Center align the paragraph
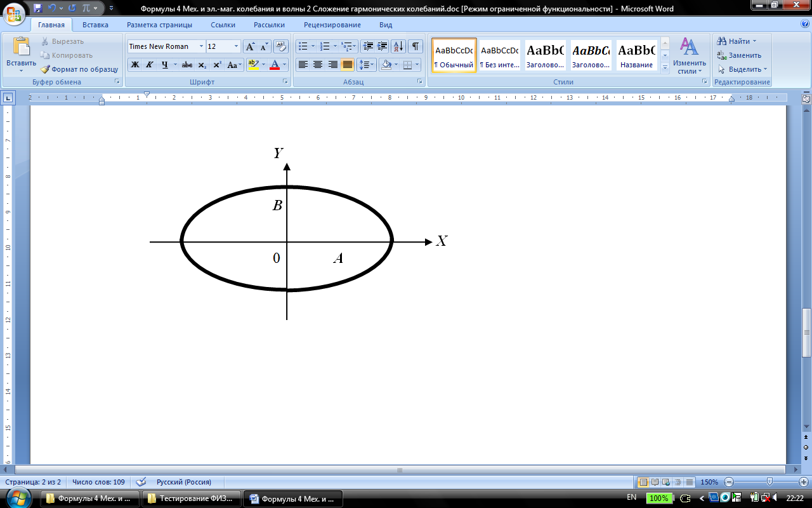812x508 pixels. click(318, 65)
